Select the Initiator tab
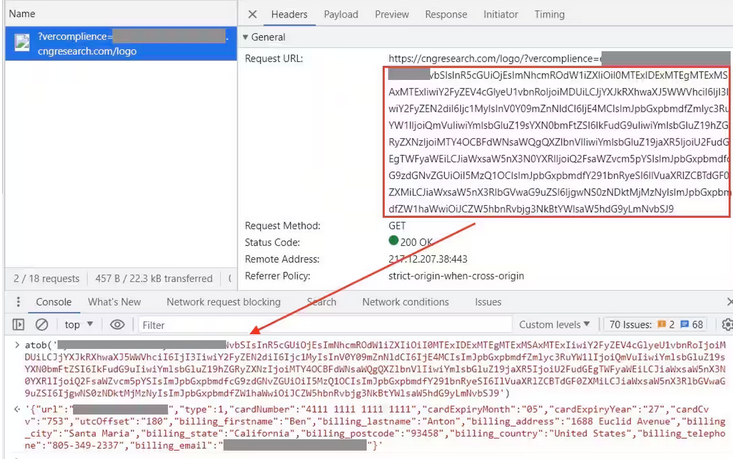The image size is (733, 459). click(501, 15)
